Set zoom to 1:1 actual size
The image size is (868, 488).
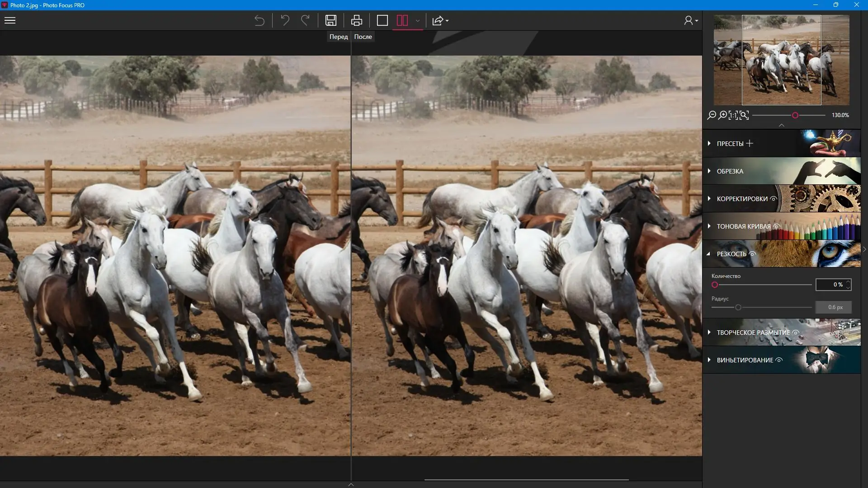coord(733,115)
